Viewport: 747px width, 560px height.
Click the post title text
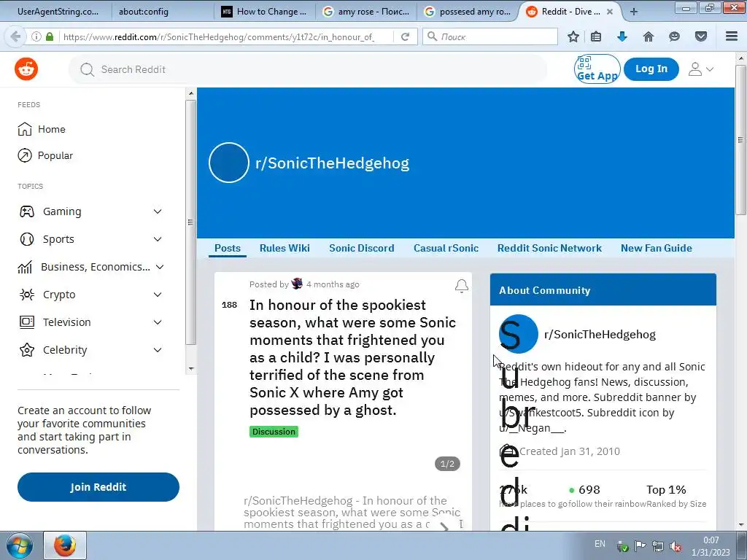352,357
